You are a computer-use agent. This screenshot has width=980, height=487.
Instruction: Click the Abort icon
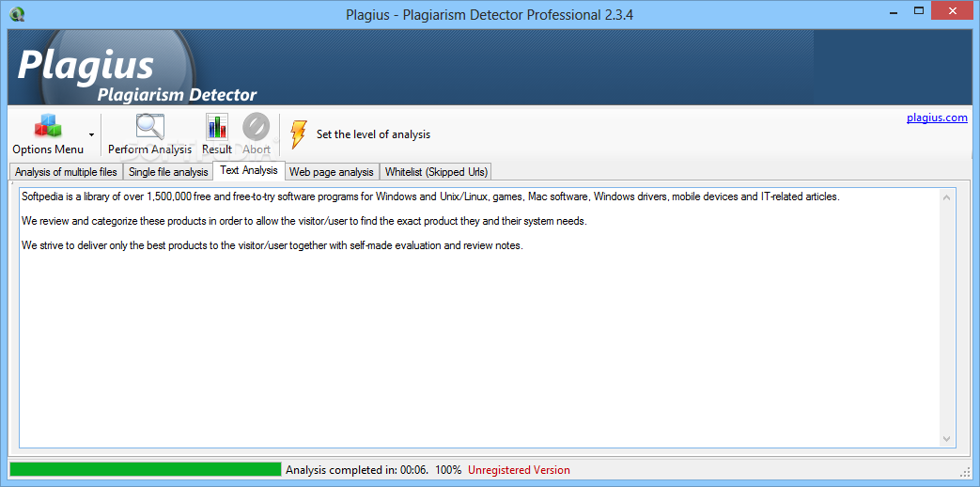pos(257,127)
